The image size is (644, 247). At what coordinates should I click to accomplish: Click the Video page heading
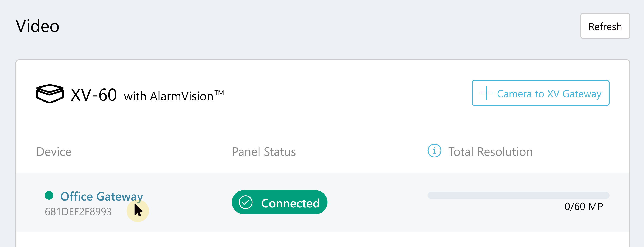point(37,26)
